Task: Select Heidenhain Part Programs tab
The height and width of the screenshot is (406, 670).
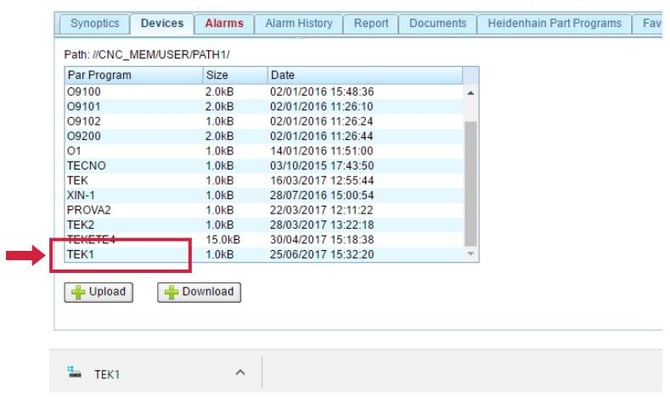Action: click(554, 24)
